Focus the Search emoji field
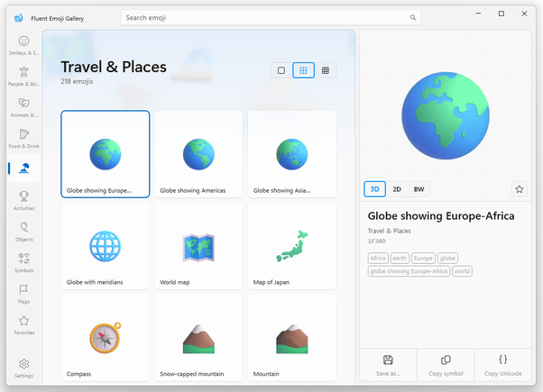543x392 pixels. click(x=271, y=18)
